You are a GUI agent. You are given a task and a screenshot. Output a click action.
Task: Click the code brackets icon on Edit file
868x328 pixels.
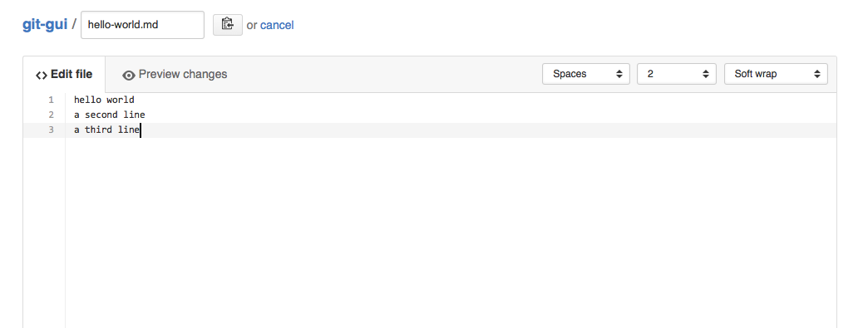click(41, 75)
